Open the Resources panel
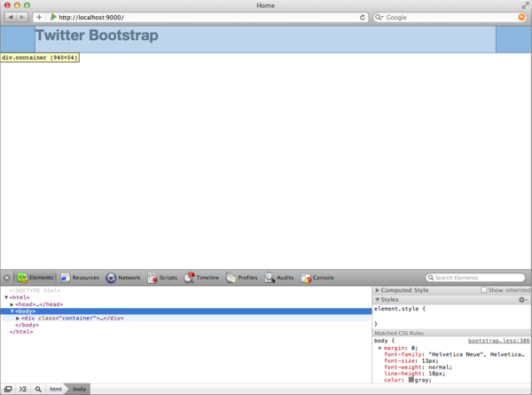 click(x=80, y=278)
